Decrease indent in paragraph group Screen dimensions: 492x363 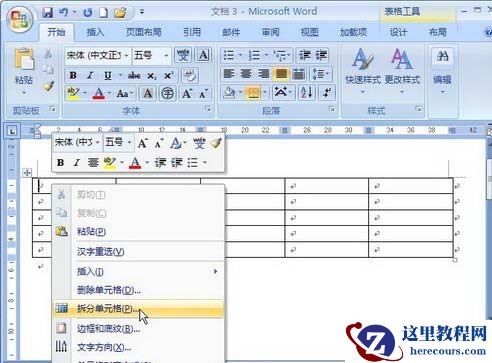click(305, 55)
